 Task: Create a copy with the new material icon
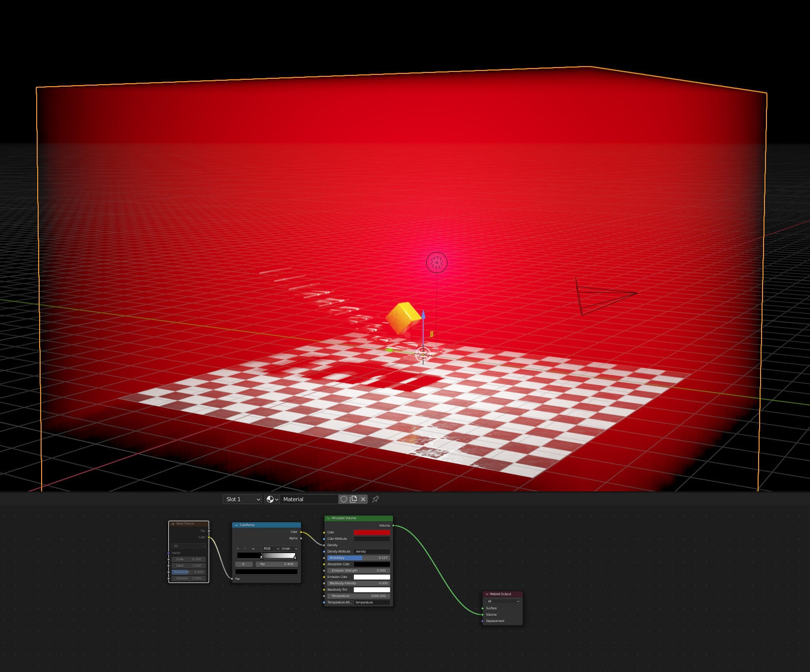(x=353, y=499)
